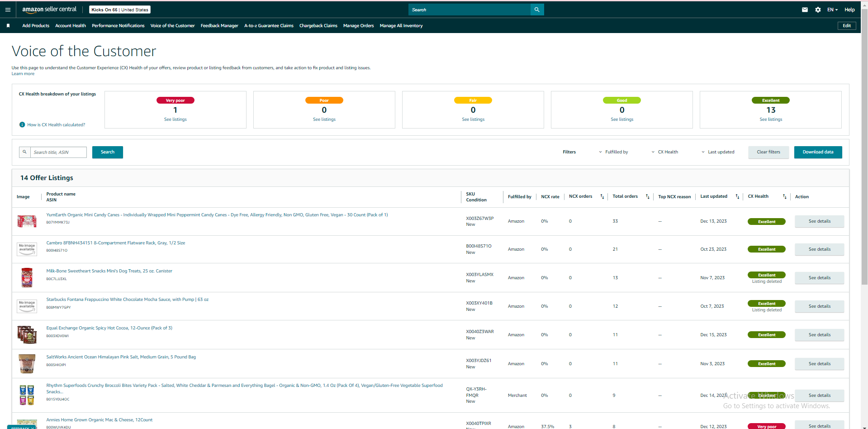See listings under Very poor card
The width and height of the screenshot is (868, 429).
coord(175,119)
